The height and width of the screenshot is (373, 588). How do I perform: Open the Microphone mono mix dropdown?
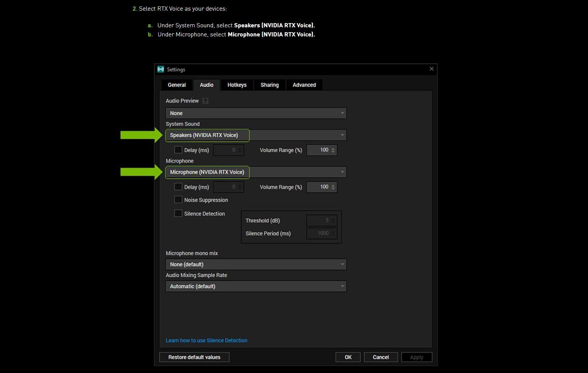point(256,264)
